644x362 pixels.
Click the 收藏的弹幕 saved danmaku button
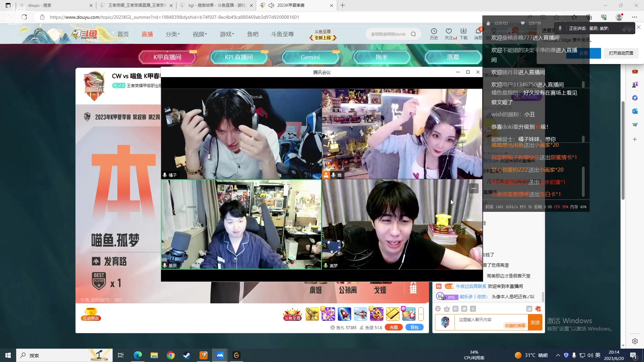515,326
